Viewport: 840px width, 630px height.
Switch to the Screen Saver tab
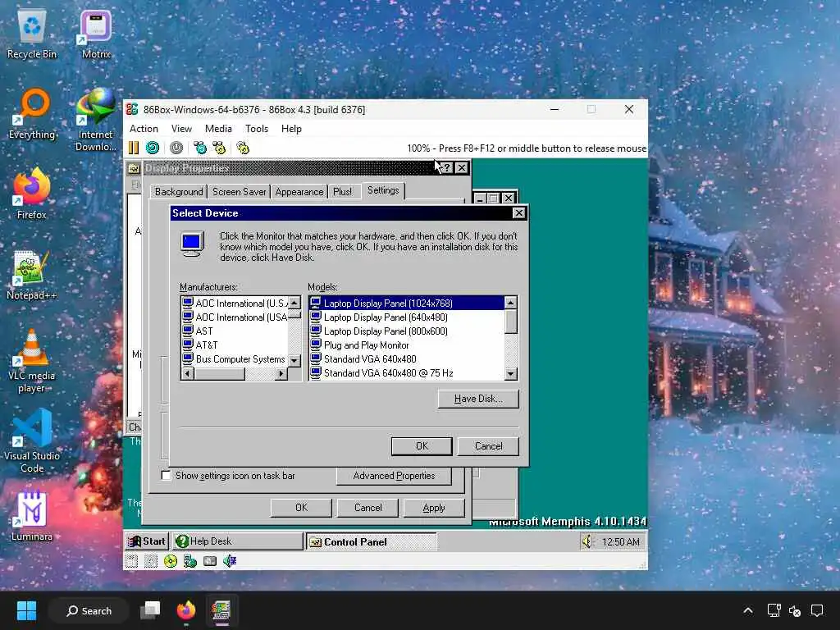tap(239, 192)
